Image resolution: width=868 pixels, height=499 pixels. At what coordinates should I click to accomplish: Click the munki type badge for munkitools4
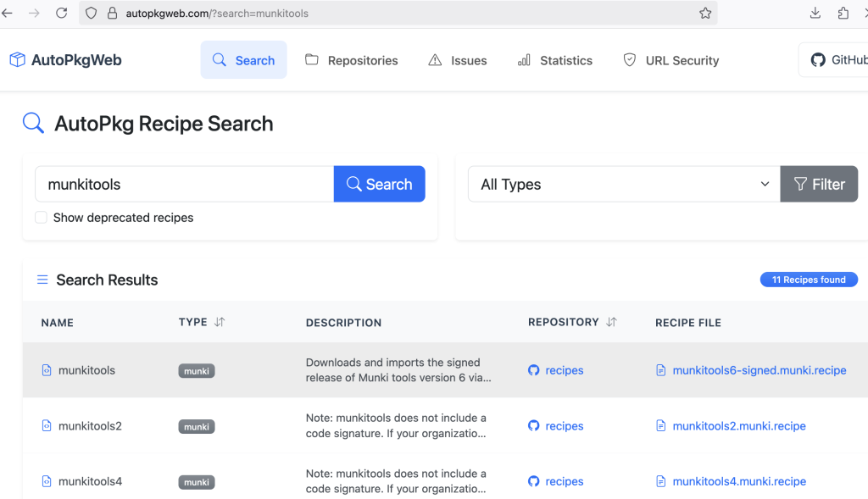pos(197,482)
